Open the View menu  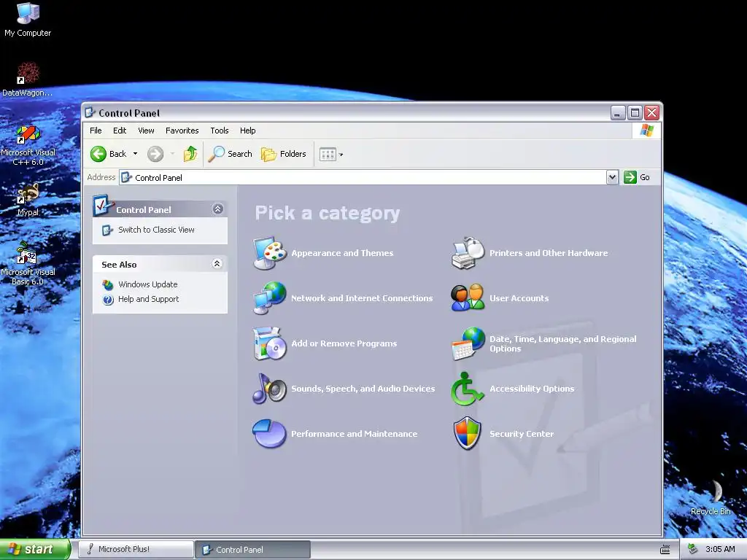tap(146, 131)
